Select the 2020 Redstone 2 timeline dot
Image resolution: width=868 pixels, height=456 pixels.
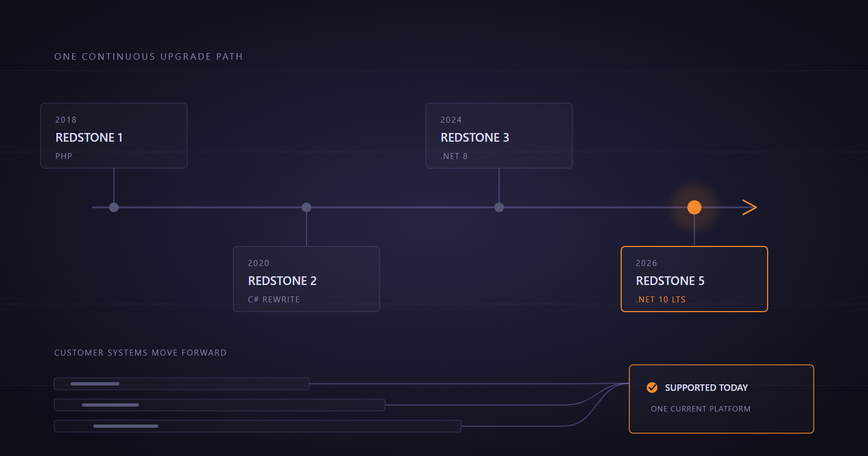tap(307, 207)
